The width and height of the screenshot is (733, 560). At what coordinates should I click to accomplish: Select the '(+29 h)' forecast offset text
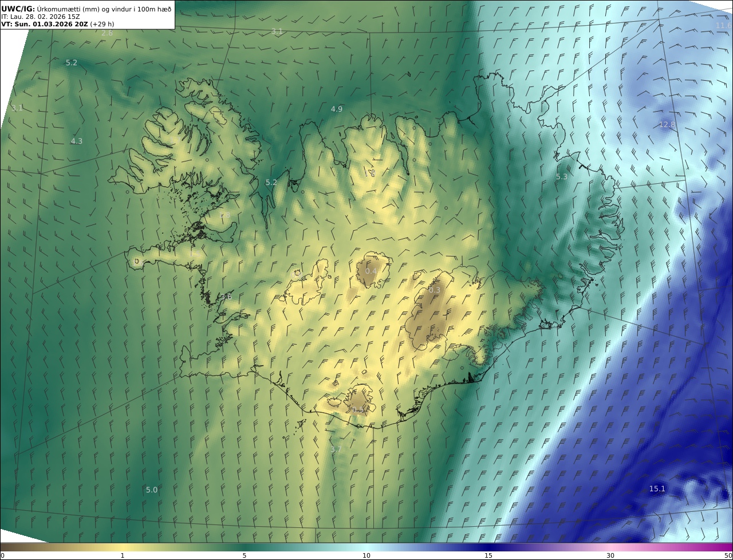tap(101, 24)
